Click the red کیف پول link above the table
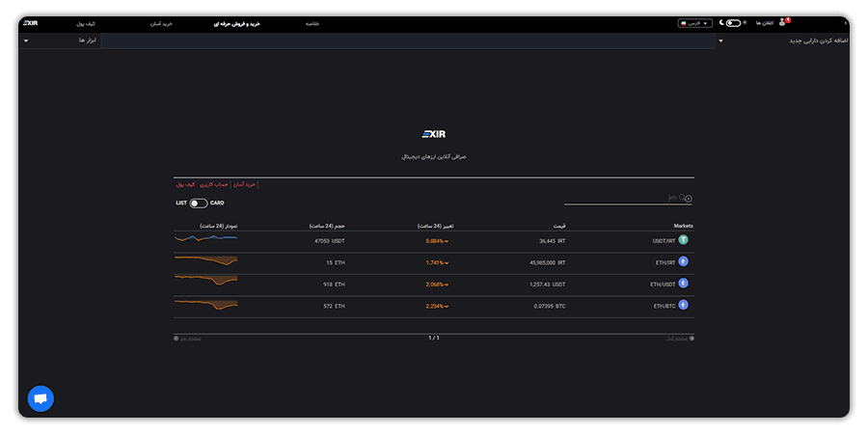 [185, 184]
